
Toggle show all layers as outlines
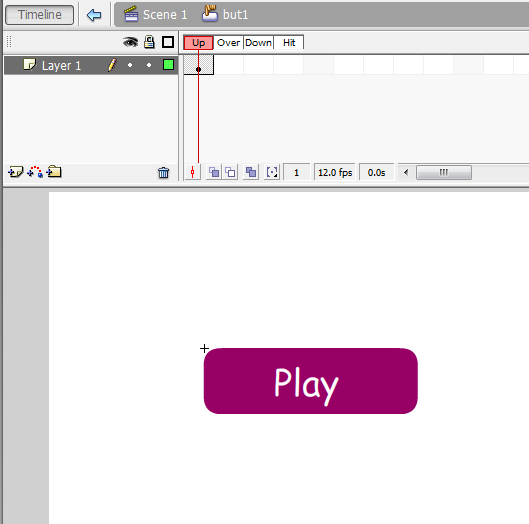point(168,42)
